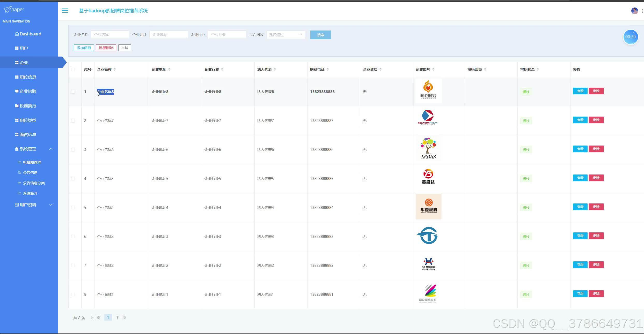Screen dimensions: 644x334
Task: Open 公告信息 submenu item
Action: click(x=28, y=173)
